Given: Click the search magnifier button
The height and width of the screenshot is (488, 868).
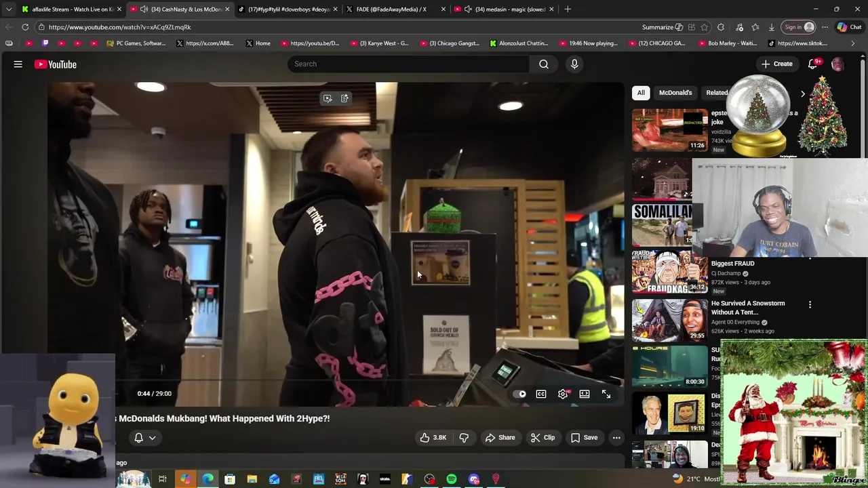Looking at the screenshot, I should coord(544,64).
